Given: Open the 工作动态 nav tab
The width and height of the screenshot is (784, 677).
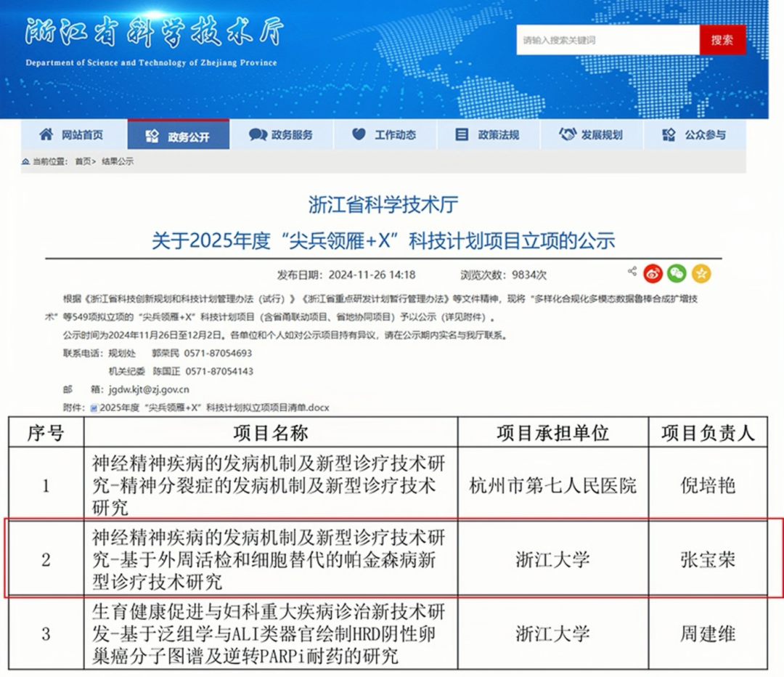Looking at the screenshot, I should (385, 134).
